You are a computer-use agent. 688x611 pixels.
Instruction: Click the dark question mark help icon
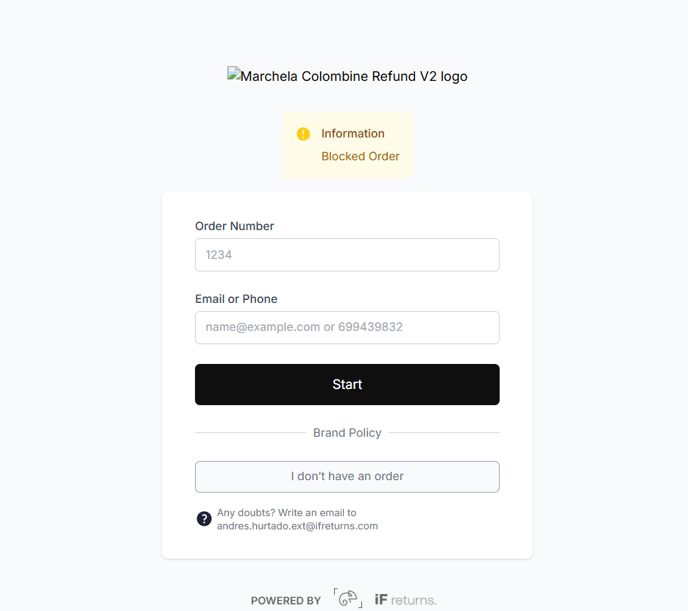pos(204,519)
